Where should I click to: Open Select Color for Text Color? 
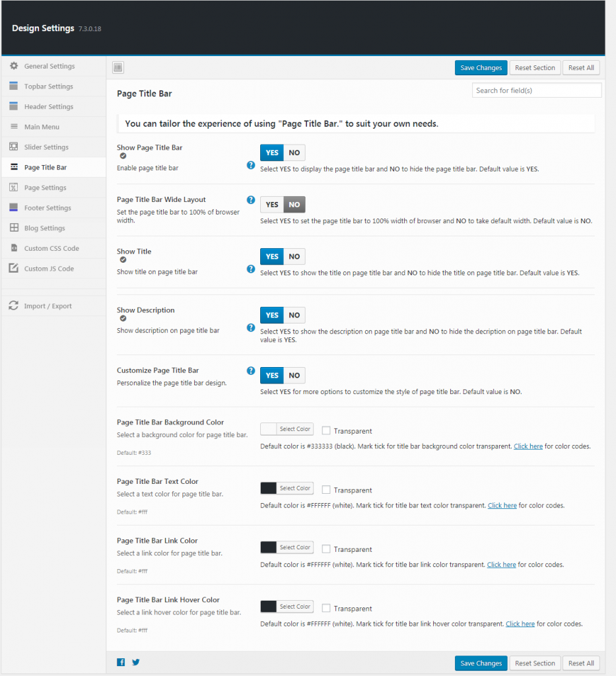point(295,488)
